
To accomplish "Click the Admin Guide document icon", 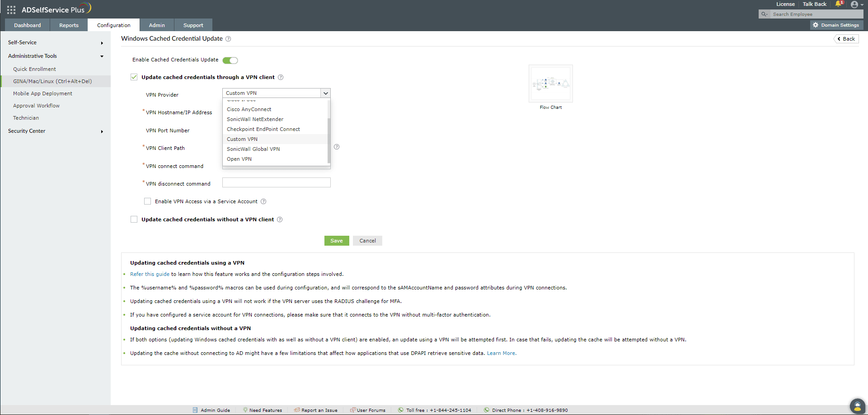I will [x=195, y=410].
